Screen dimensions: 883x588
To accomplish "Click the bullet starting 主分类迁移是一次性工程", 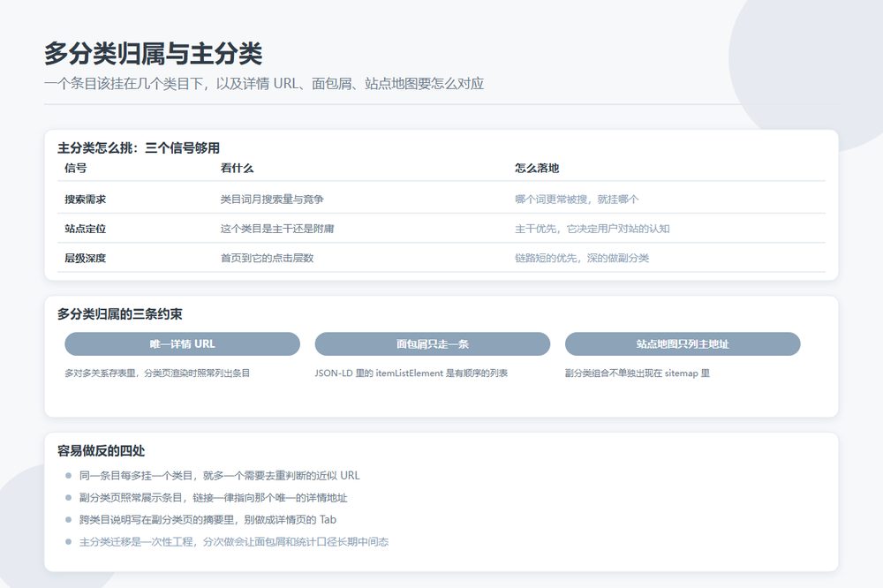I will point(234,542).
